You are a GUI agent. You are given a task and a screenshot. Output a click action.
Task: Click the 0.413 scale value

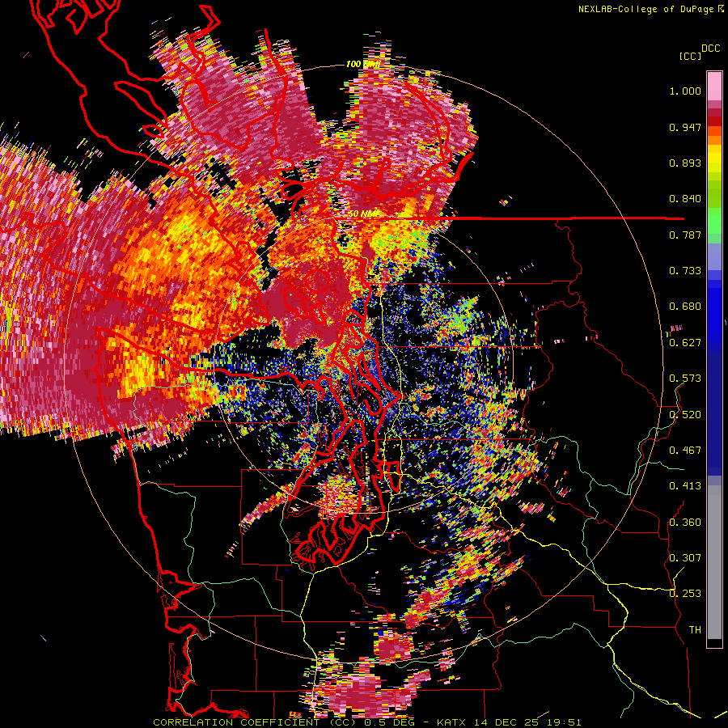point(685,486)
